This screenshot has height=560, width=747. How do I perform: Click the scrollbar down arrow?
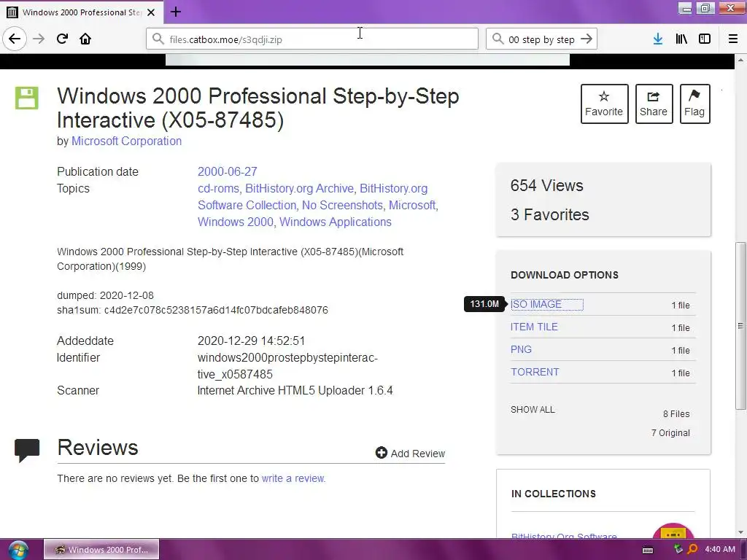[740, 532]
